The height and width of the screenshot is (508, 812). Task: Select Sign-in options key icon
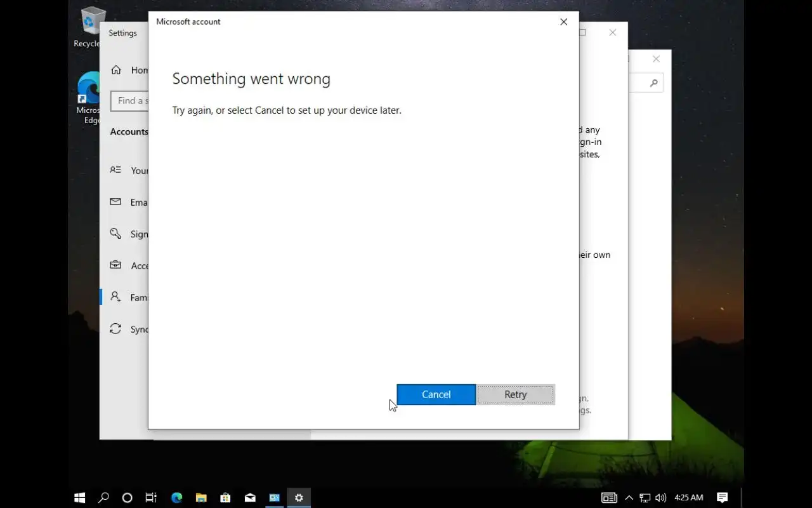tap(115, 234)
